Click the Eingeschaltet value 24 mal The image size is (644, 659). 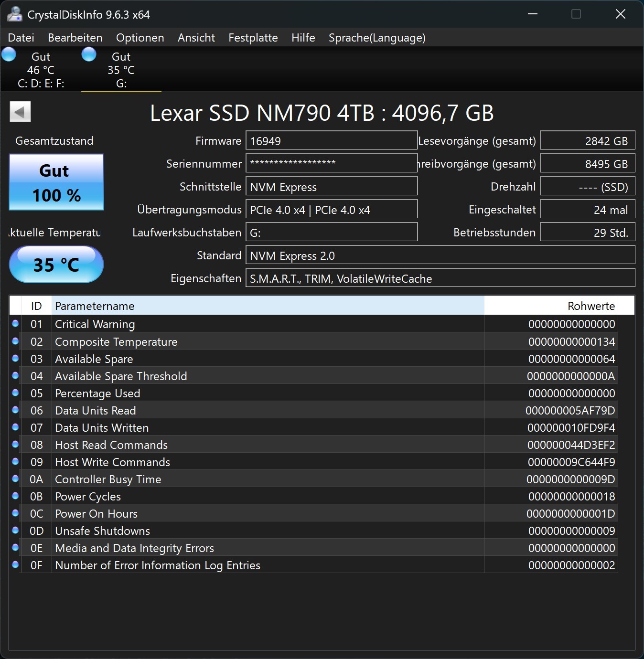[x=588, y=209]
